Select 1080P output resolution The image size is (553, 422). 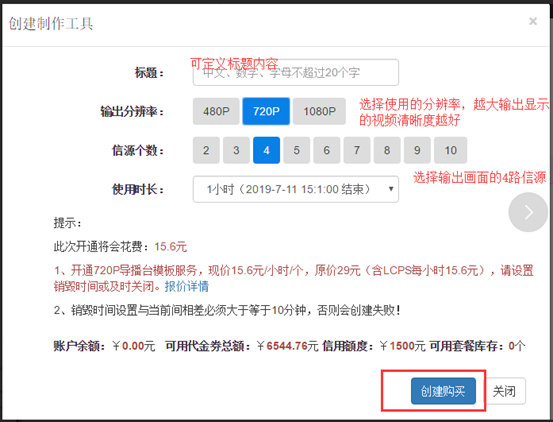[319, 111]
